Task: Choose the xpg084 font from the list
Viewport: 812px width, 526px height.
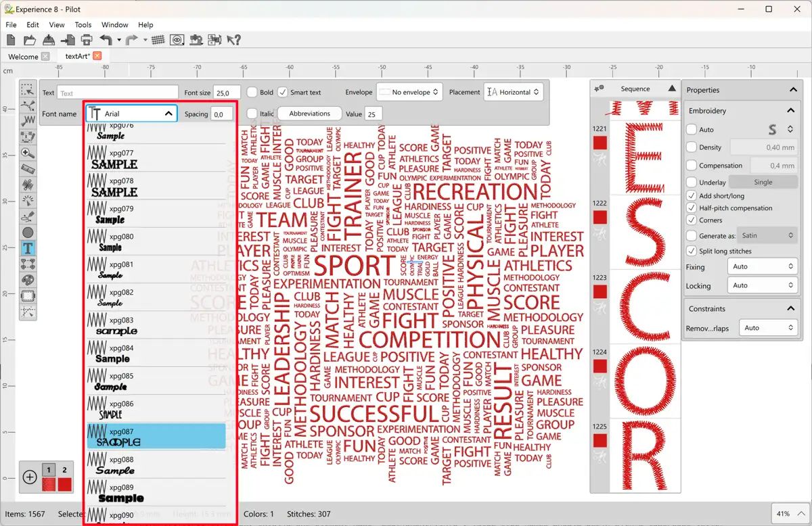Action: 156,353
